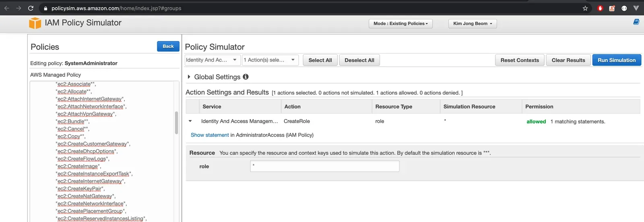Click the IAM Policy Simulator cube logo

click(35, 23)
